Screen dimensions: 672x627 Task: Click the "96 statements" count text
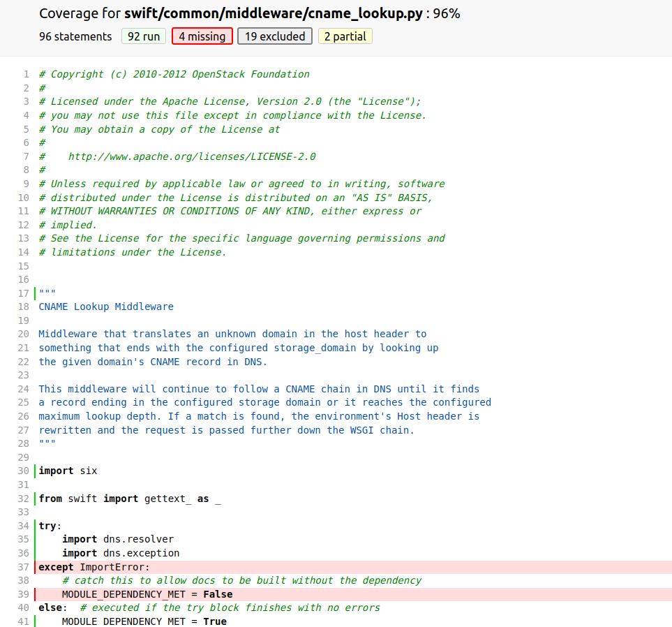coord(75,36)
